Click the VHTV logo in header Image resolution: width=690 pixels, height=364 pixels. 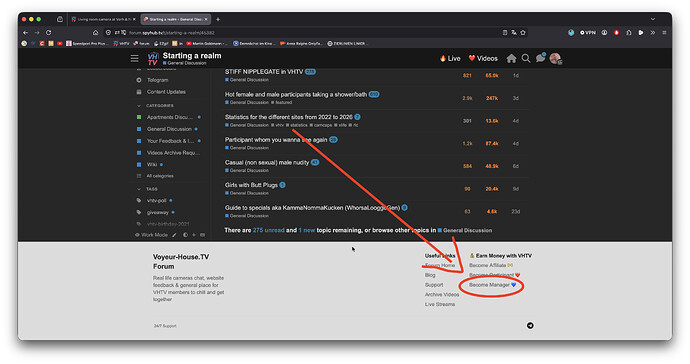(x=153, y=59)
